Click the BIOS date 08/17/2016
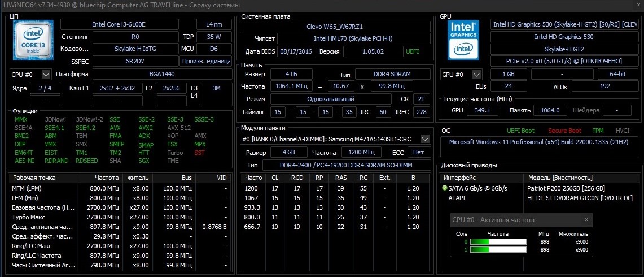Screen dimensions: 644x277 click(x=296, y=51)
